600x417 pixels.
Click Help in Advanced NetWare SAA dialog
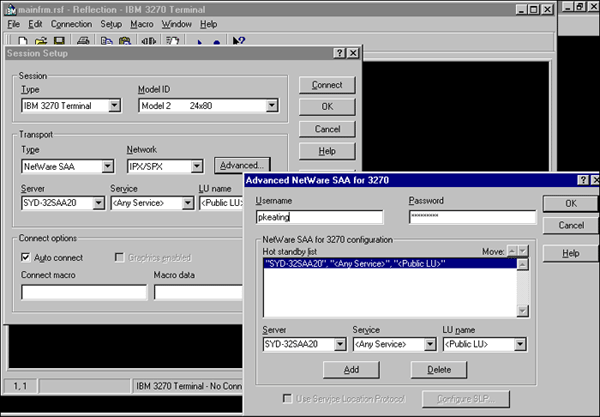[x=571, y=253]
